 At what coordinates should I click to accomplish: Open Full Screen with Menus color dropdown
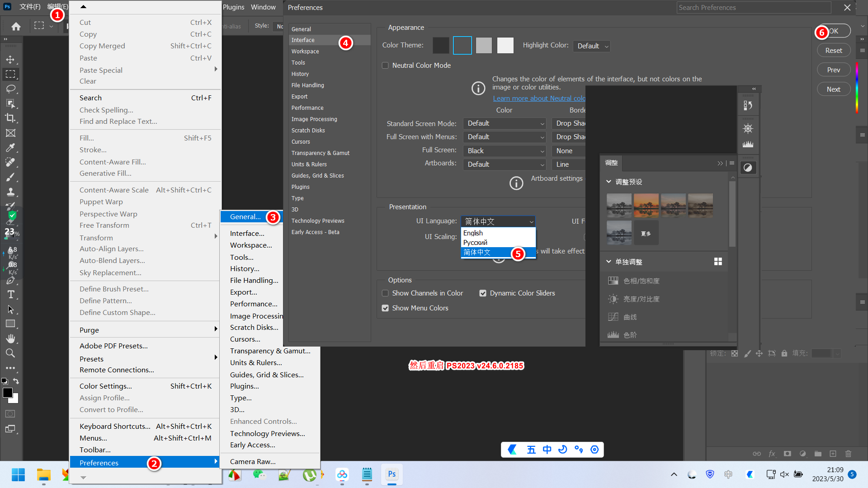505,137
